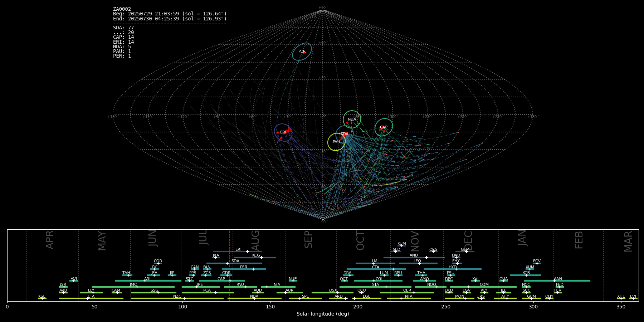Click the red dashed current solar longitude line
Viewport: 644px width, 322px height.
230,265
